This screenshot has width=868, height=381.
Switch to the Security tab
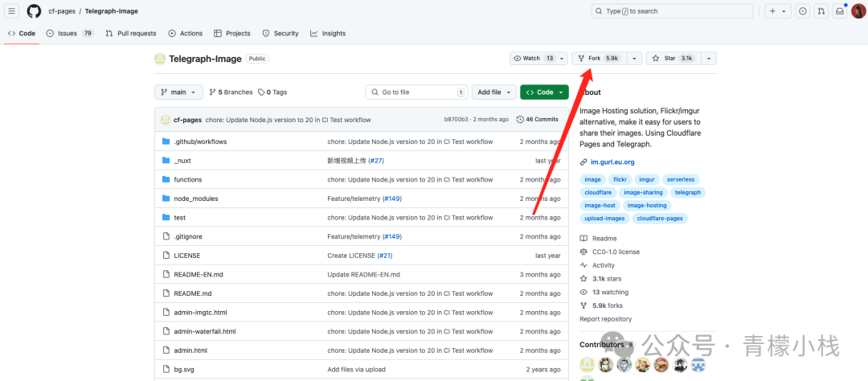click(280, 33)
